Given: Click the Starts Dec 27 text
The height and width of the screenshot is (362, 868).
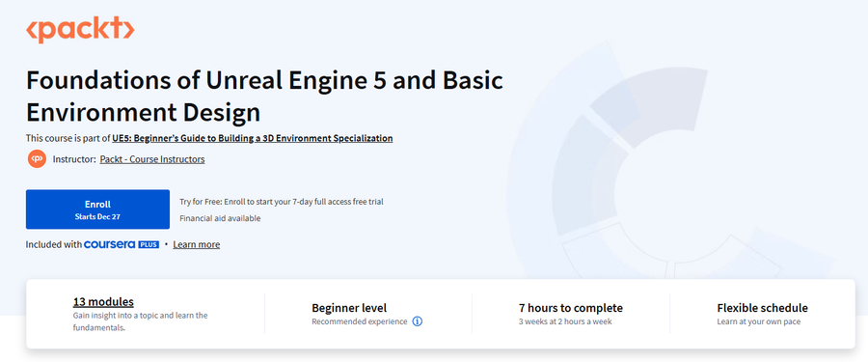Looking at the screenshot, I should tap(97, 217).
